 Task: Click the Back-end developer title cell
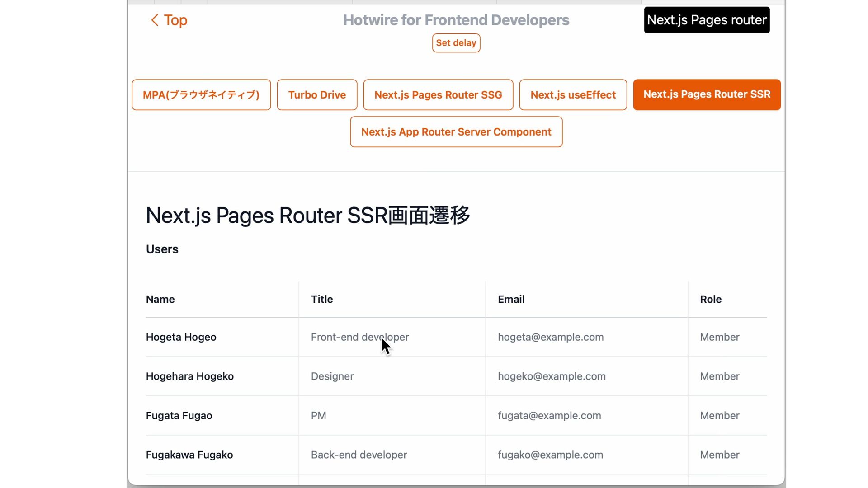[359, 455]
